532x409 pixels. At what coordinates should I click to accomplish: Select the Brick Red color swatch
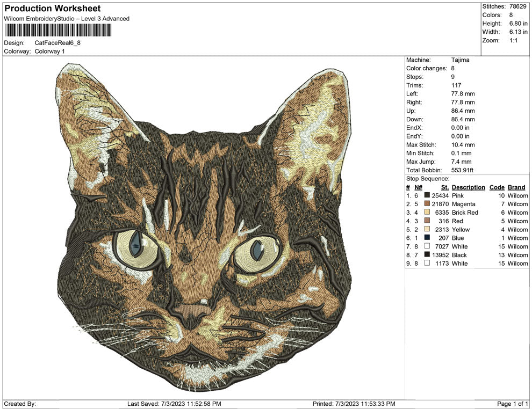pyautogui.click(x=427, y=213)
